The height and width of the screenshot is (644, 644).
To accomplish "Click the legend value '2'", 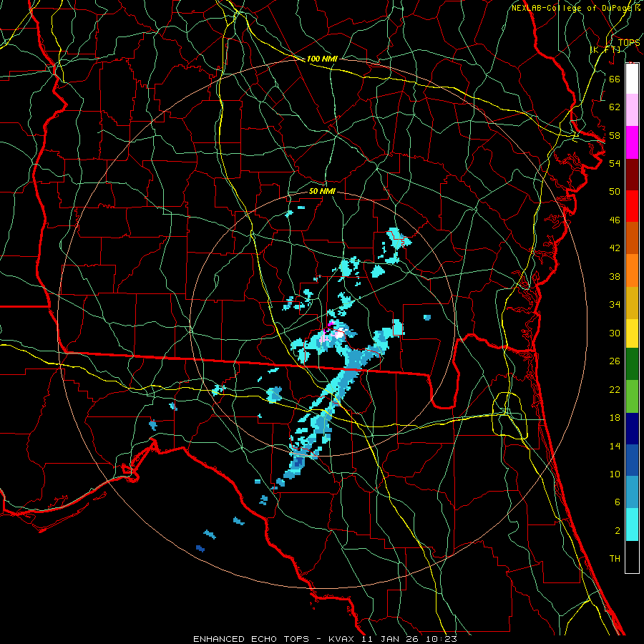I will [x=617, y=531].
